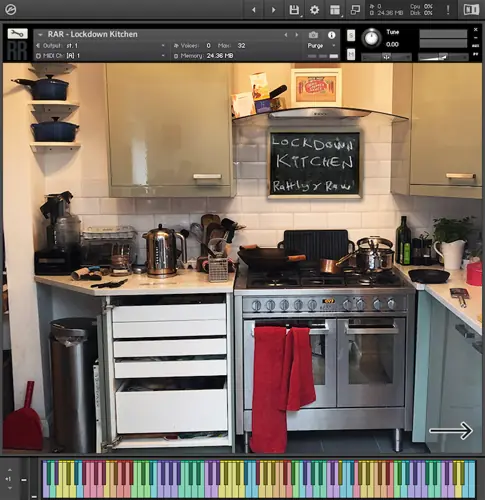
Task: Adjust the Tune knob
Action: pyautogui.click(x=371, y=38)
